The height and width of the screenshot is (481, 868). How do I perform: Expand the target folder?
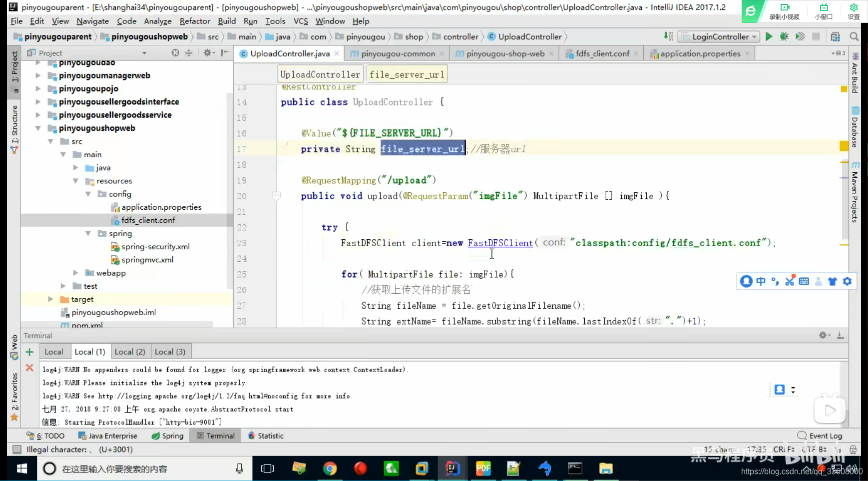(x=50, y=299)
